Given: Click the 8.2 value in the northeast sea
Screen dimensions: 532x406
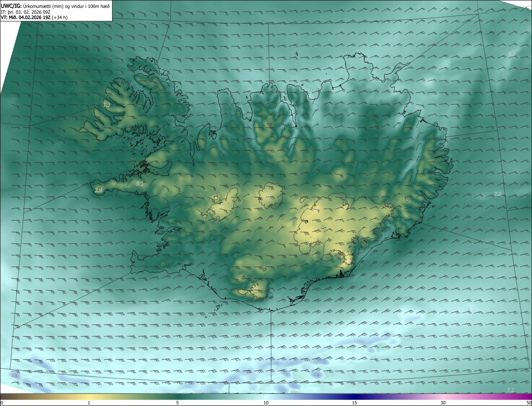Looking at the screenshot, I should pyautogui.click(x=512, y=54).
